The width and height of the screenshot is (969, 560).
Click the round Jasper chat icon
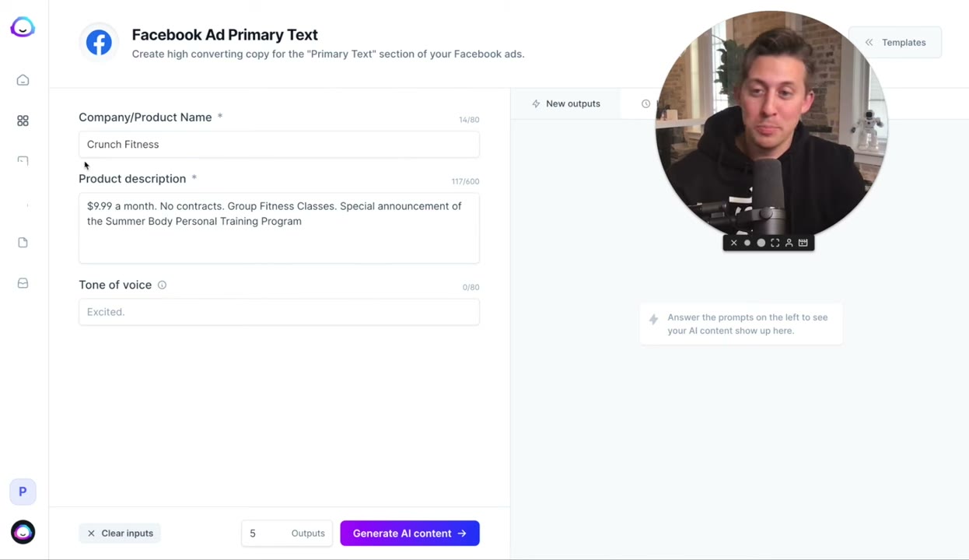[23, 532]
